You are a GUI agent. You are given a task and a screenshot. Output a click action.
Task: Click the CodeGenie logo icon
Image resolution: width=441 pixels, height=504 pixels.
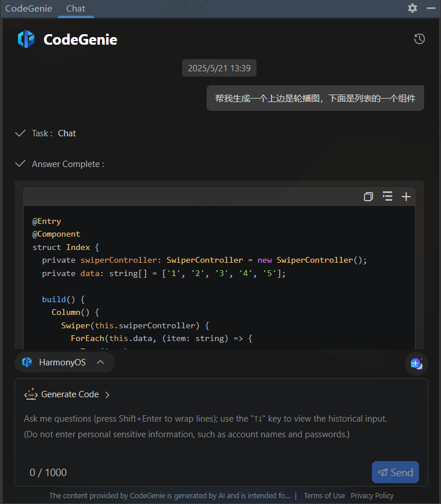26,39
